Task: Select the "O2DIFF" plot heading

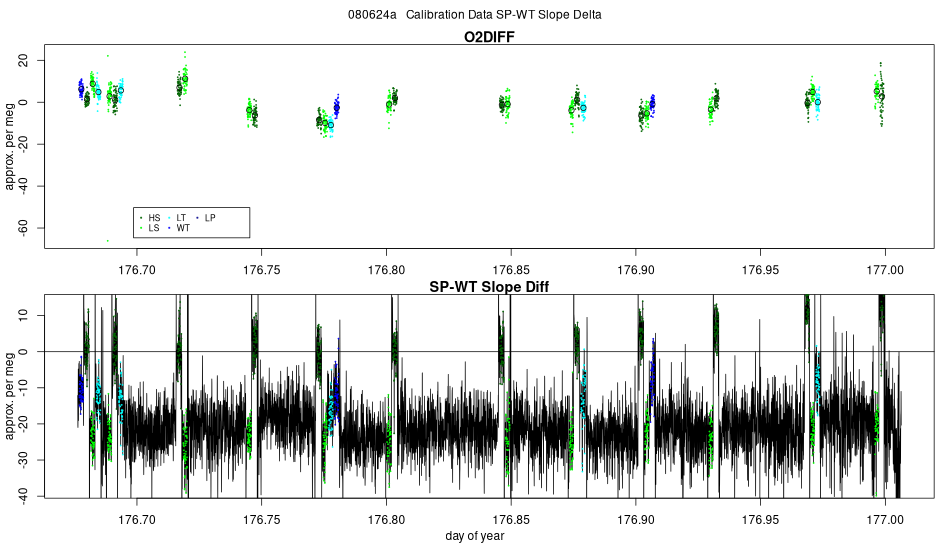Action: click(489, 37)
